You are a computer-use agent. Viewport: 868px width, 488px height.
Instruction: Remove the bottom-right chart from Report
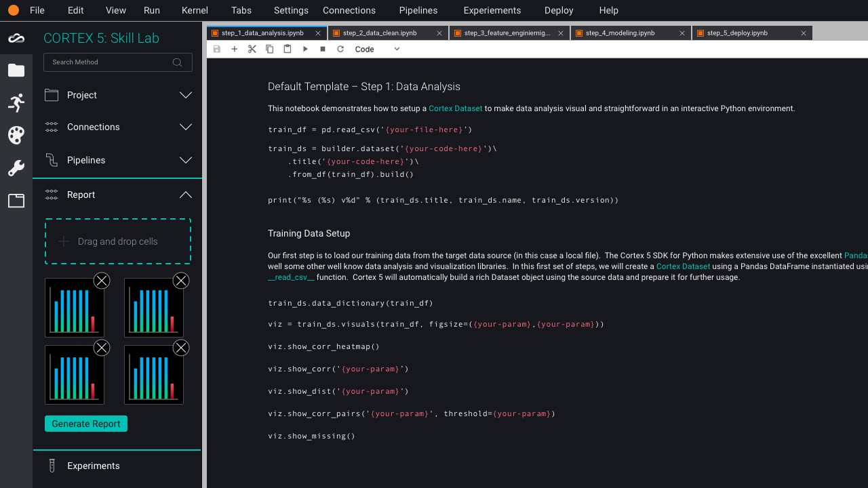180,348
